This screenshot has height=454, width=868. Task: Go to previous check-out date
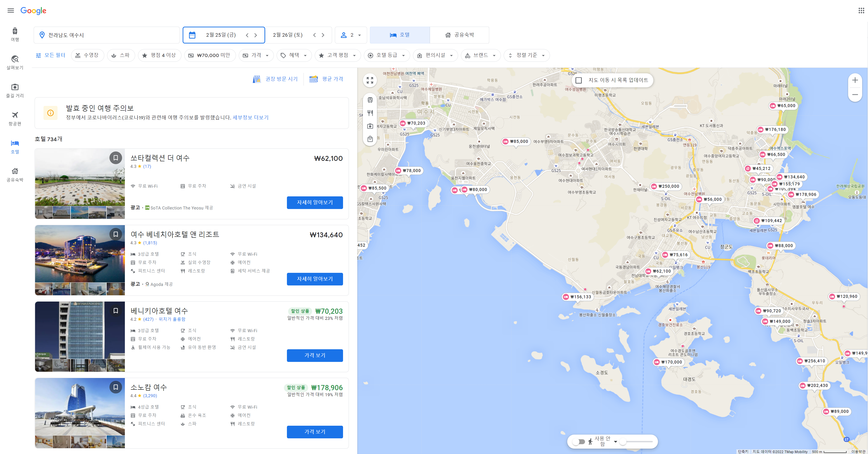pyautogui.click(x=314, y=35)
